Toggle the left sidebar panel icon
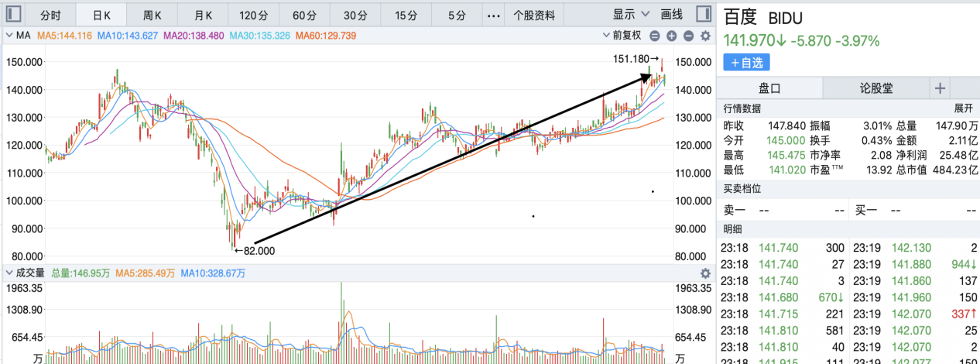This screenshot has height=364, width=980. pos(13,14)
